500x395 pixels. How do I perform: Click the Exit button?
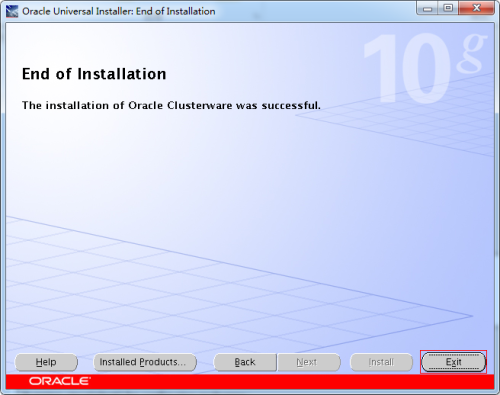click(453, 362)
